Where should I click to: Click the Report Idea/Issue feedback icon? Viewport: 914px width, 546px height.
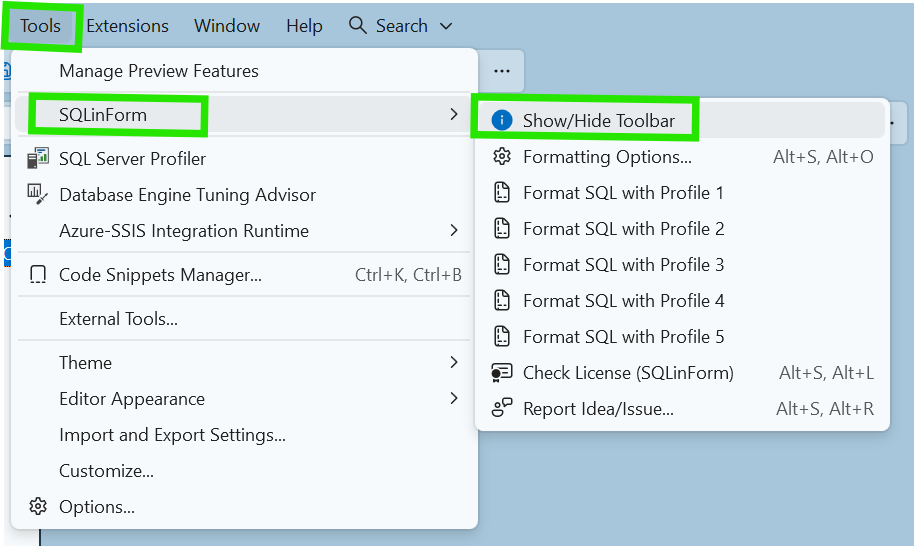[502, 408]
